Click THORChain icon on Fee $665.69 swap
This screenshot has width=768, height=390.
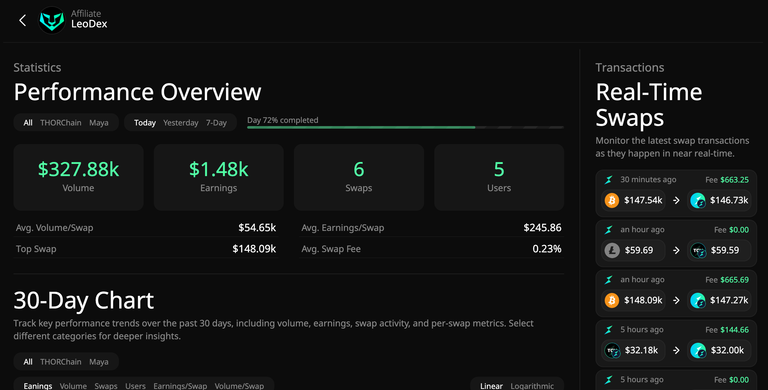[608, 280]
